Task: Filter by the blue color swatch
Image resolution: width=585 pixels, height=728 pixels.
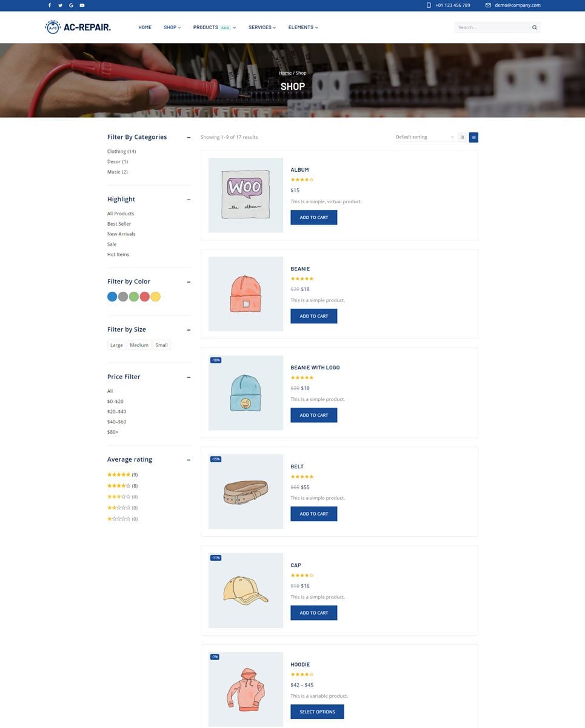Action: [112, 297]
